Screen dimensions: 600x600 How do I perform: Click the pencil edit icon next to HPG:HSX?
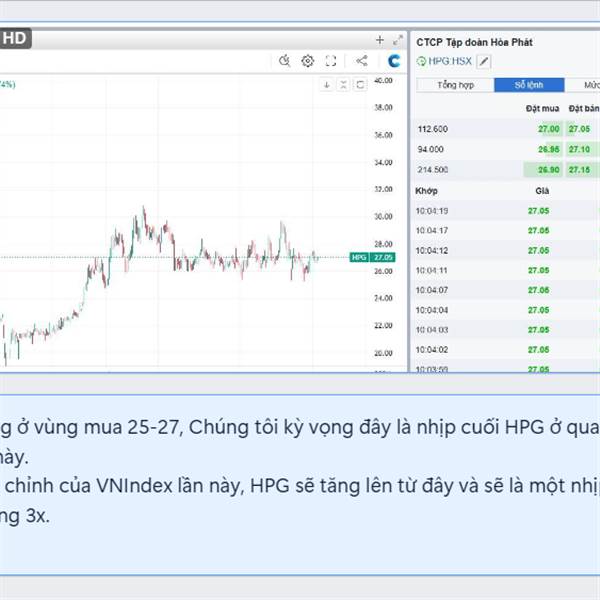[484, 61]
